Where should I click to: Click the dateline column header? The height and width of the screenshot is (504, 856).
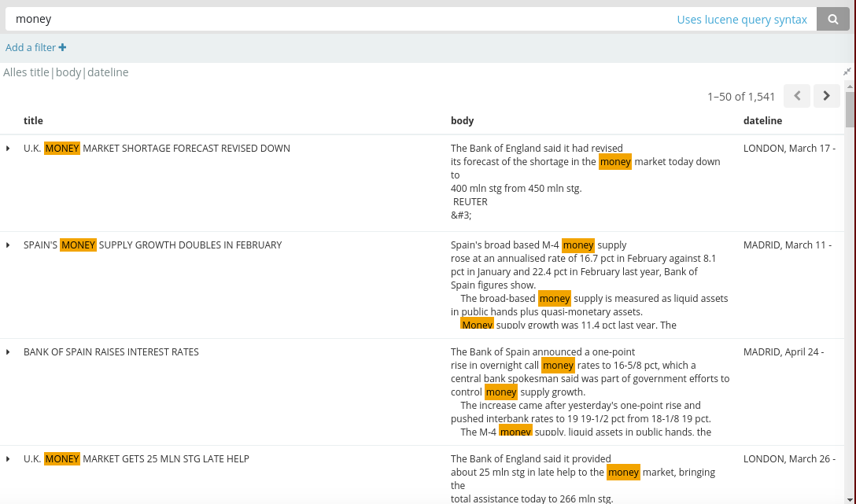tap(762, 120)
